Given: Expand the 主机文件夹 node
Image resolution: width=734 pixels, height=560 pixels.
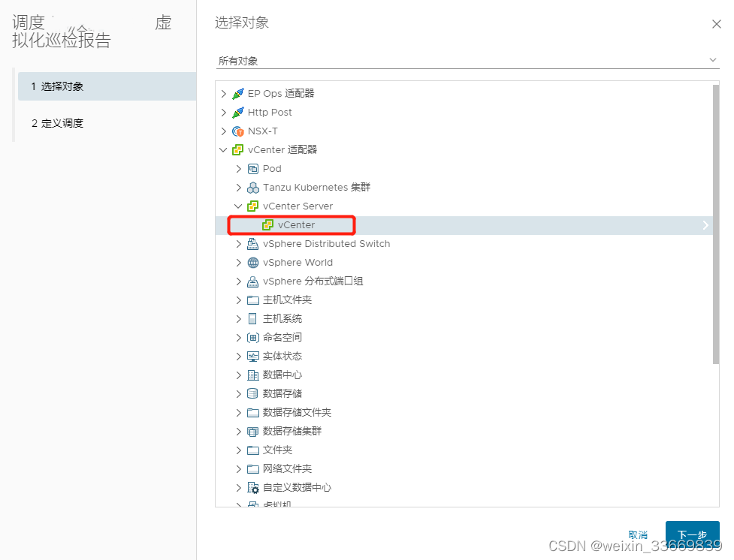Looking at the screenshot, I should pyautogui.click(x=239, y=300).
